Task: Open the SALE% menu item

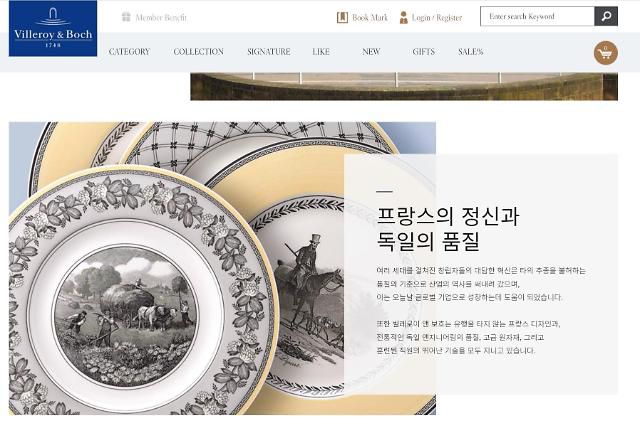Action: coord(471,52)
